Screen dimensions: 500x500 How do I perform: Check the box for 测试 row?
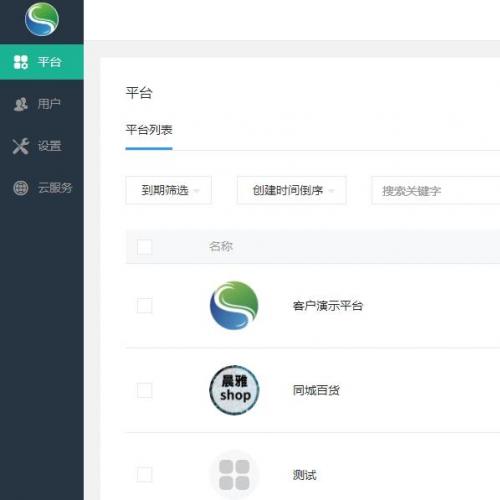[144, 474]
